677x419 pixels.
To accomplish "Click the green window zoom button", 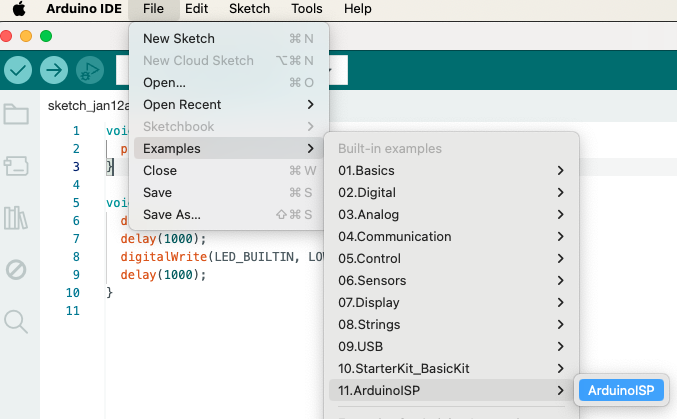I will click(x=46, y=36).
